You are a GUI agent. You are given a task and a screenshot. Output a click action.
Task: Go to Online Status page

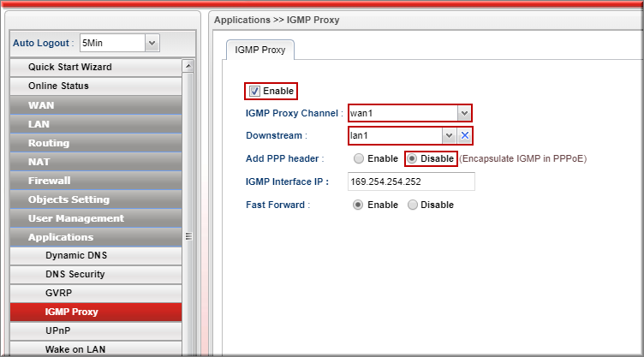click(94, 86)
